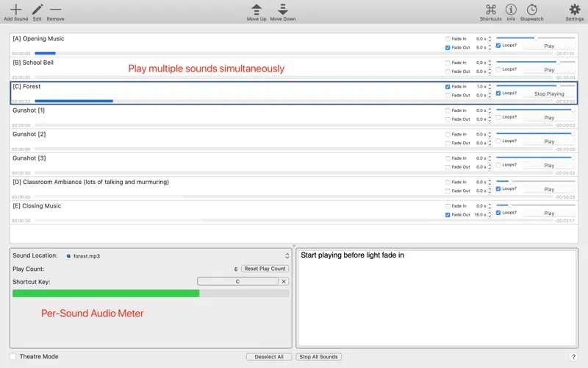Click the Stop All Sounds button
This screenshot has height=368, width=588.
pyautogui.click(x=318, y=357)
